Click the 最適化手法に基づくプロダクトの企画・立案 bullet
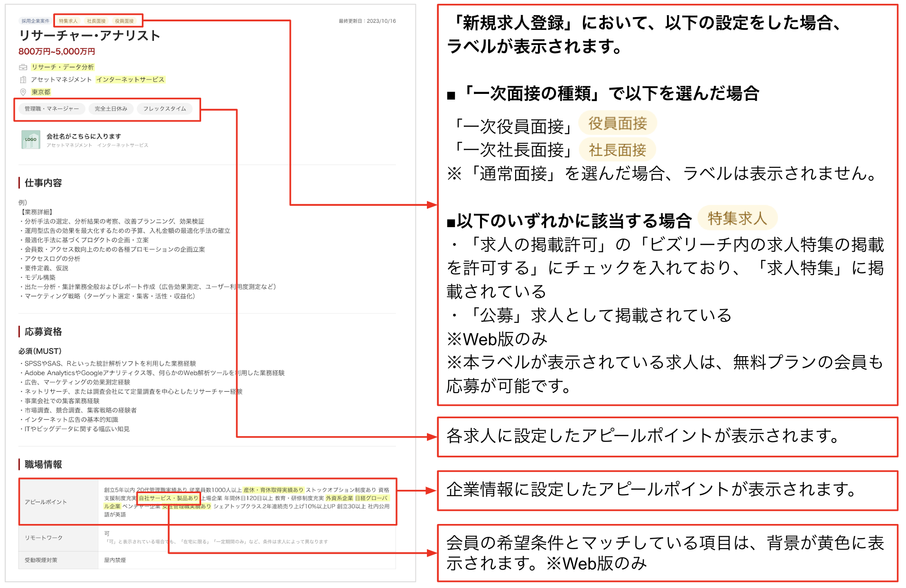 click(84, 240)
